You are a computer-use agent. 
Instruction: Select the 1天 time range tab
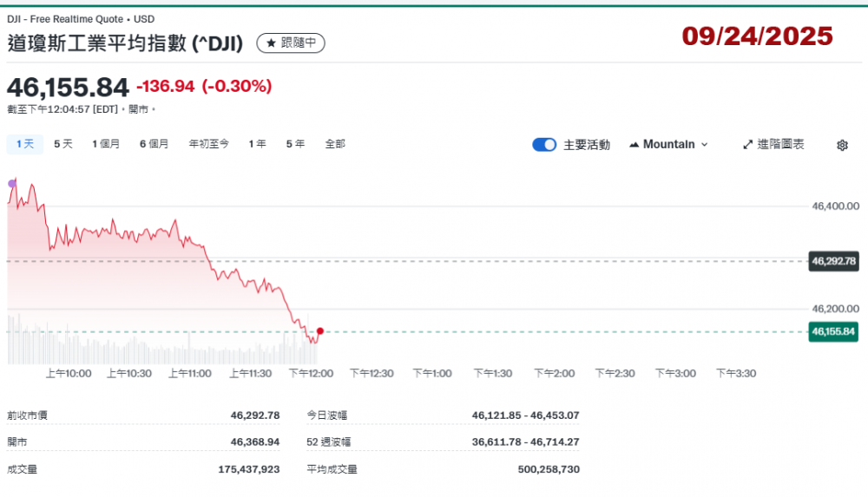point(24,144)
